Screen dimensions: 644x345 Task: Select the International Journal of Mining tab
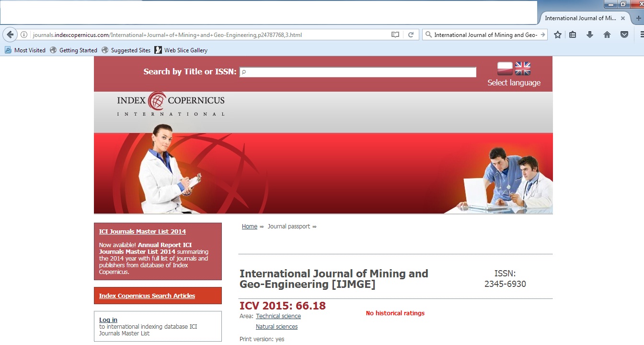click(580, 18)
